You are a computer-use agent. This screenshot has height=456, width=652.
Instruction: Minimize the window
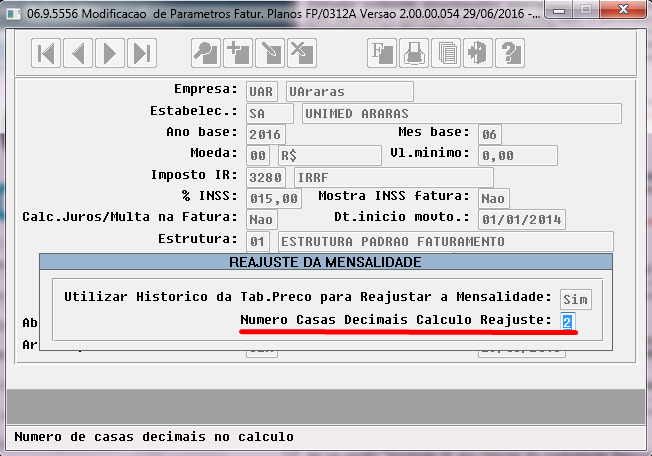tap(559, 10)
